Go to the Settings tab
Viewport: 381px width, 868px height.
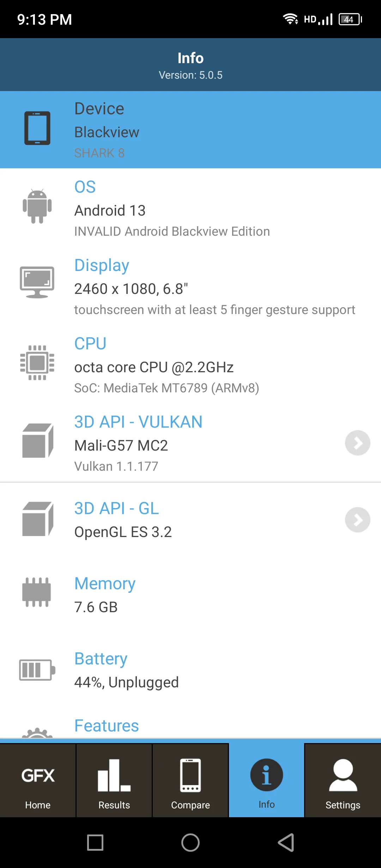click(343, 780)
